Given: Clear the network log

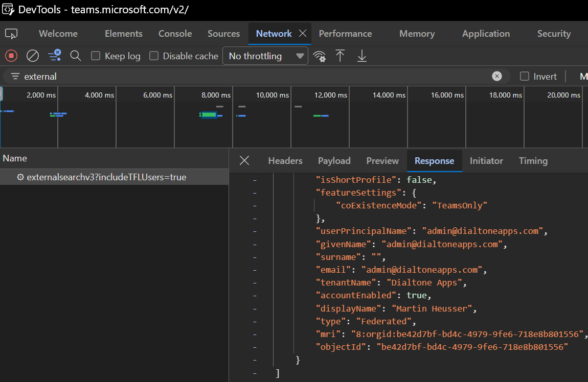Looking at the screenshot, I should (33, 56).
